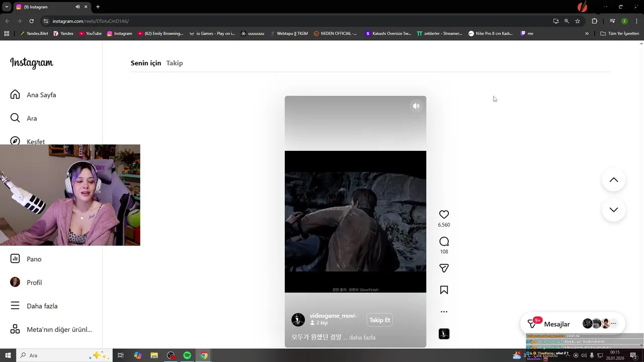
Task: Click the reel video to pause
Action: (355, 221)
